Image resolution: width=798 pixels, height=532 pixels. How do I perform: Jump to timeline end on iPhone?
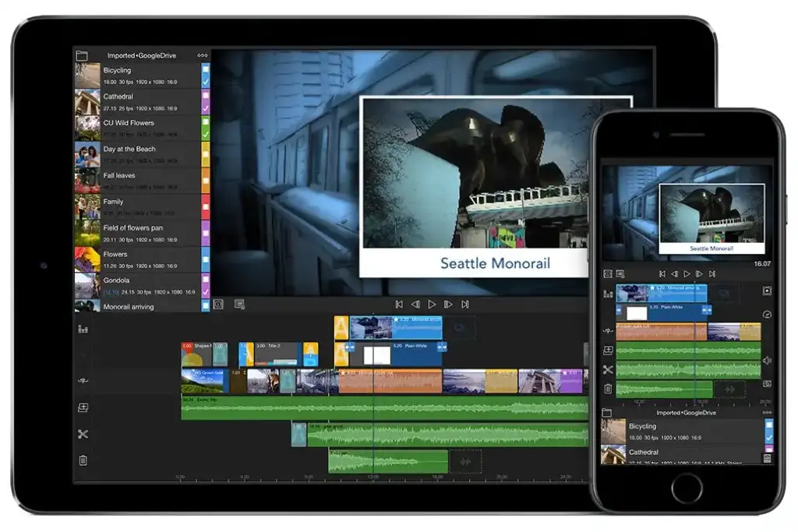tap(712, 273)
